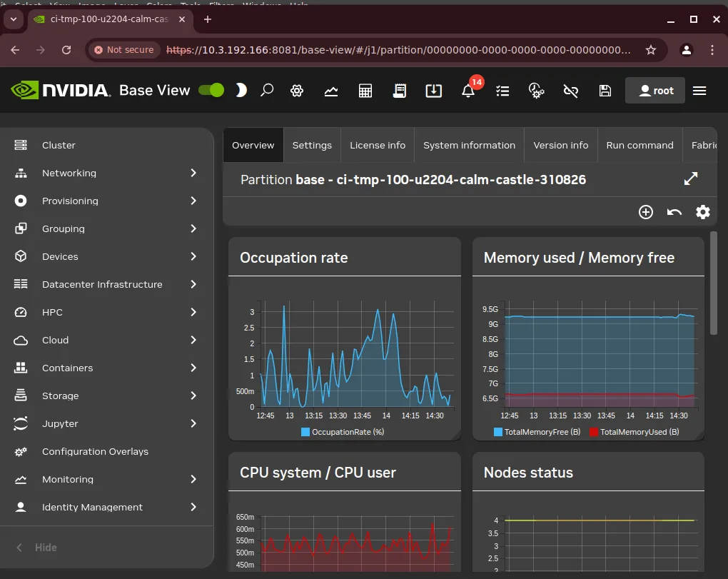Viewport: 728px width, 579px height.
Task: Expand the Datacenter Infrastructure chevron
Action: tap(193, 284)
